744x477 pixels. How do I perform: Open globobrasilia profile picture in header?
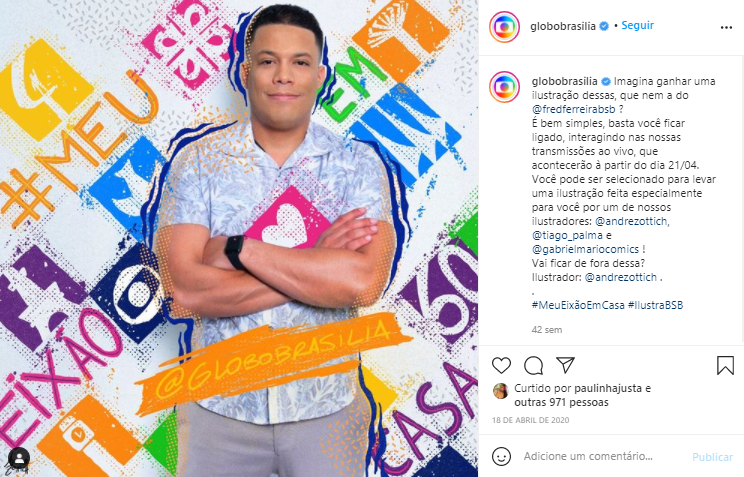tap(504, 27)
